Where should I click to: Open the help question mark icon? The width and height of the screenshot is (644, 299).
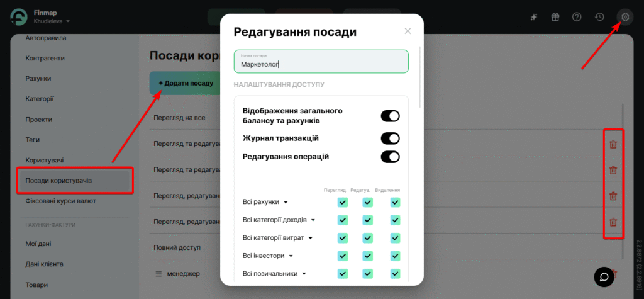[x=577, y=17]
